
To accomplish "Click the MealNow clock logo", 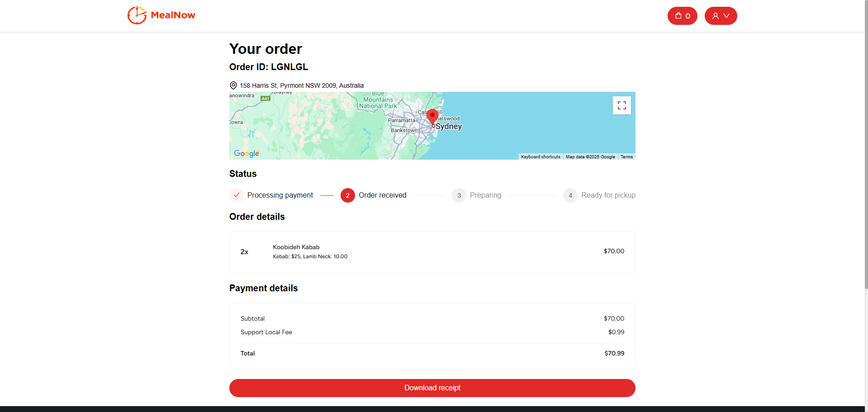I will pyautogui.click(x=136, y=15).
